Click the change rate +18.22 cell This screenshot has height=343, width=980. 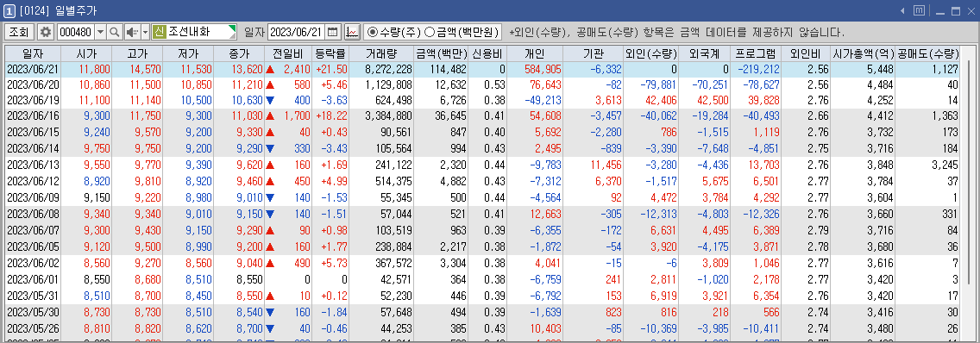331,115
